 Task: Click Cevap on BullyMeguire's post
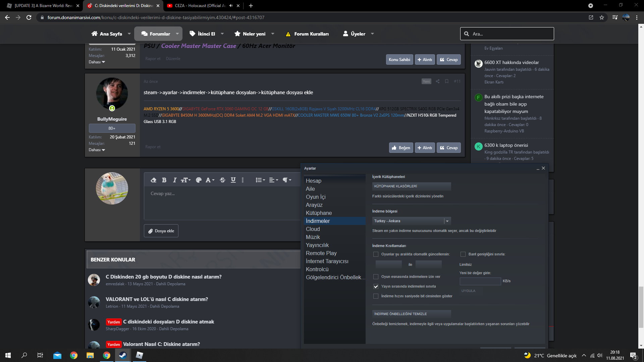click(448, 148)
